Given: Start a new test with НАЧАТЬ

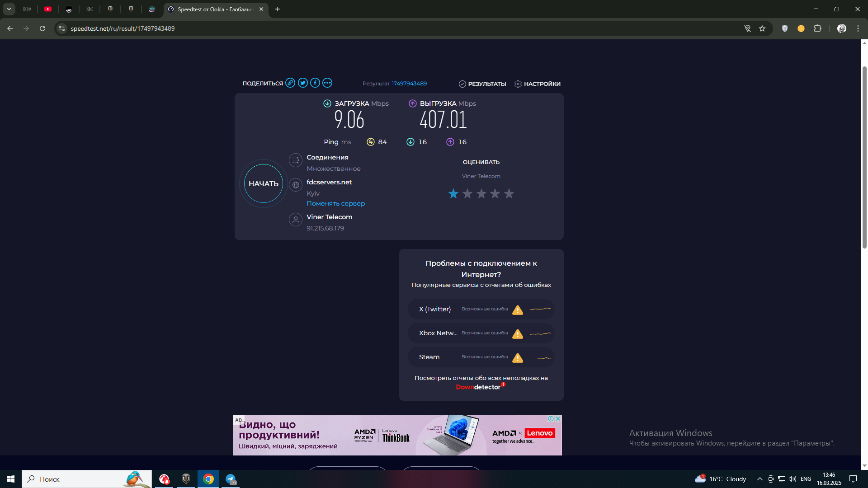Looking at the screenshot, I should (264, 183).
